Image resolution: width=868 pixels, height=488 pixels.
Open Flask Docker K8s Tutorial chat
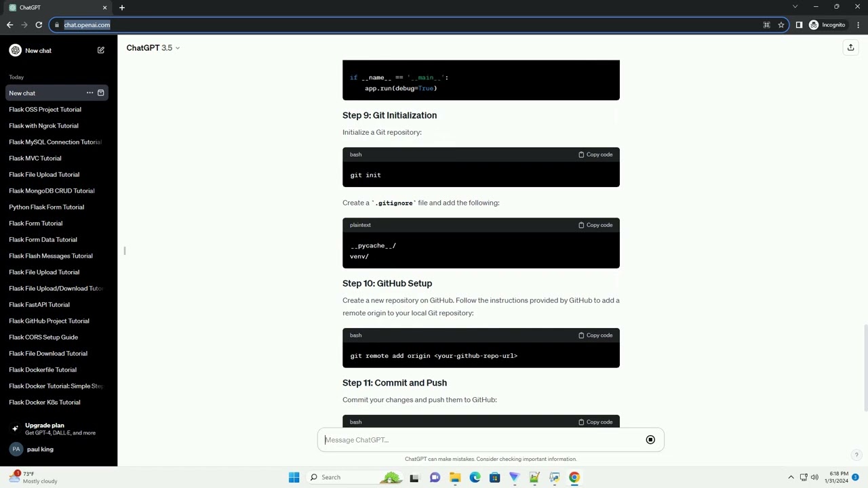click(45, 402)
